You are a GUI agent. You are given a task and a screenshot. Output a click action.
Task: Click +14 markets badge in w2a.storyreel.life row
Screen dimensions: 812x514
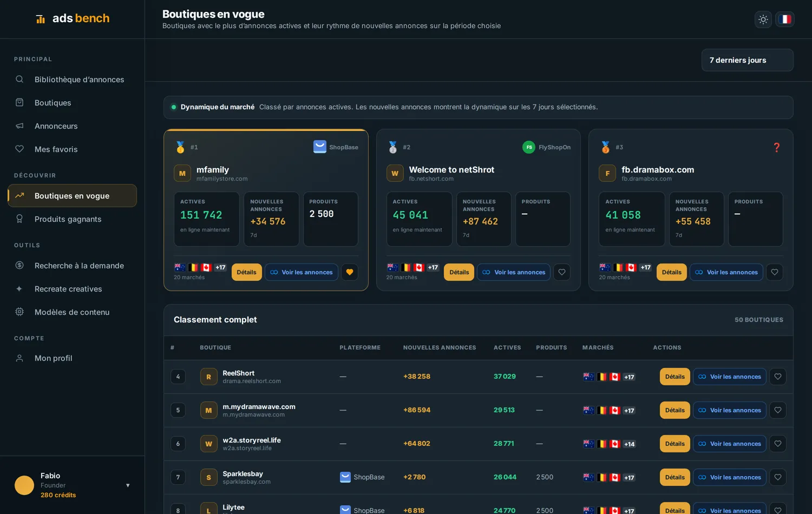coord(629,444)
